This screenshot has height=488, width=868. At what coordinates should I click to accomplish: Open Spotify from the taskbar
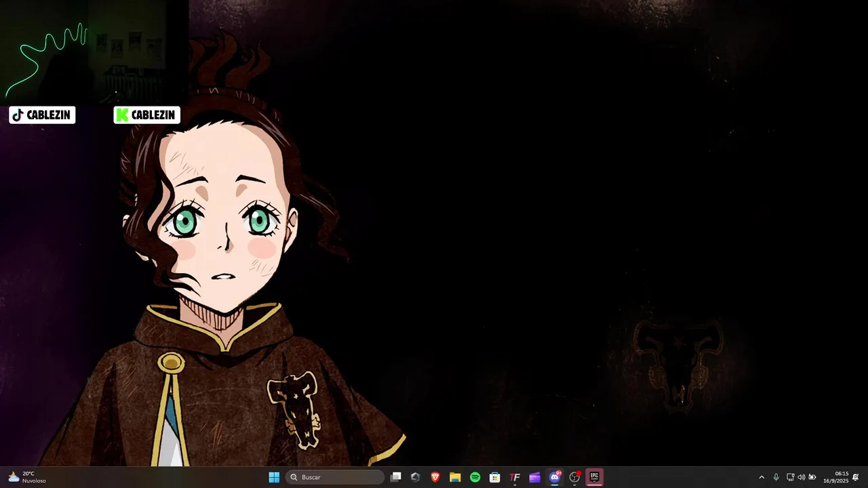pos(475,477)
